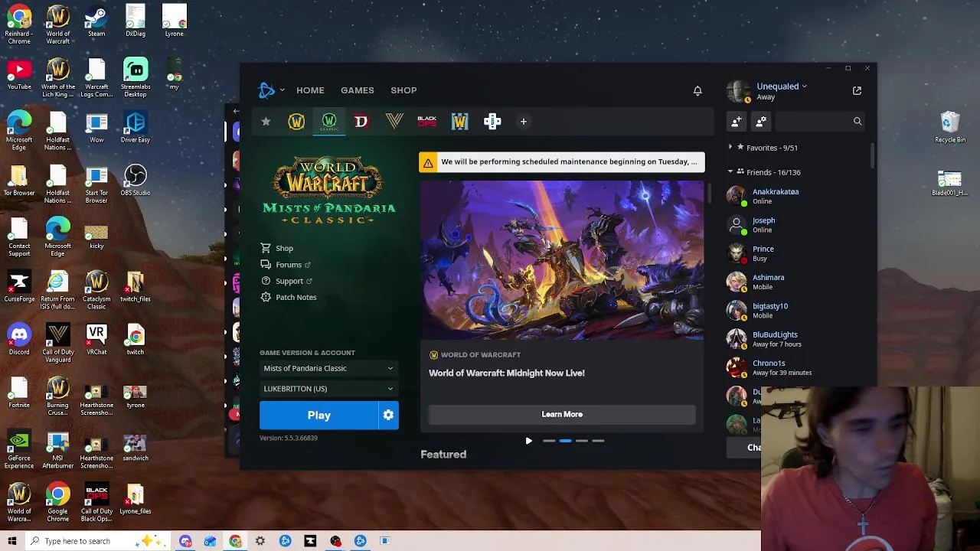Expand the LUKEBRITTON (US) account dropdown
Viewport: 980px width, 551px height.
coord(328,389)
